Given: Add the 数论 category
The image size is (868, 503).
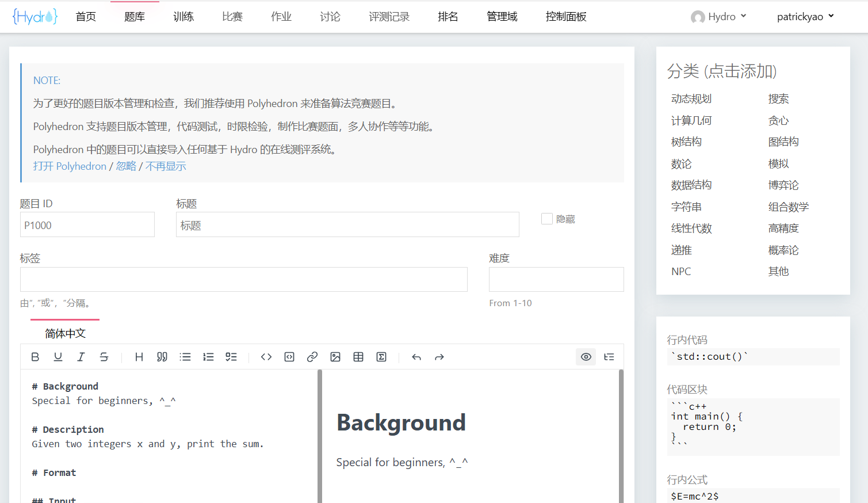Looking at the screenshot, I should (681, 164).
